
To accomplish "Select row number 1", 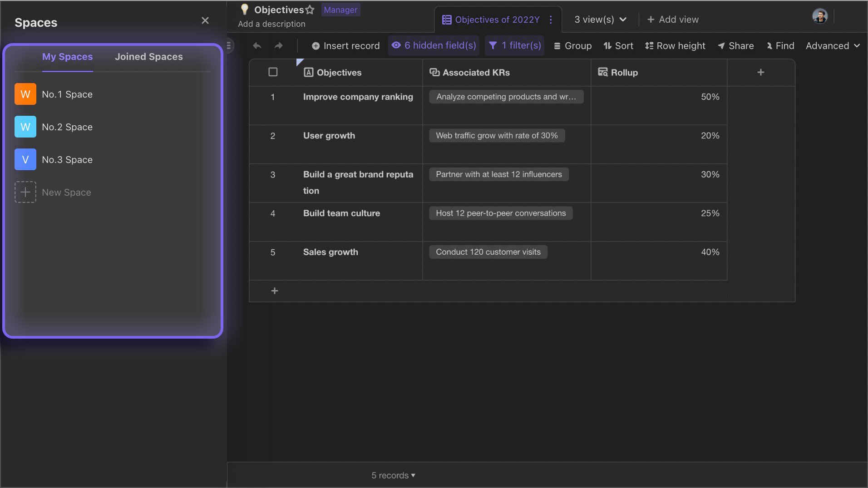I will 273,97.
